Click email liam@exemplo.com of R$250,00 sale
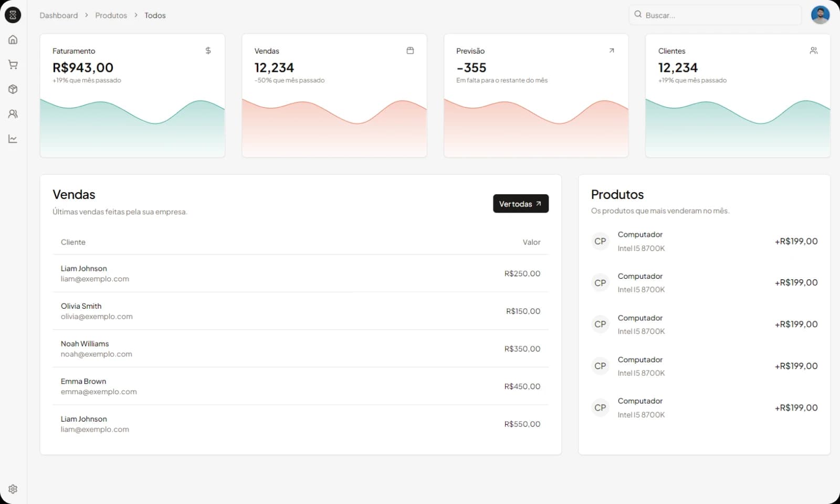This screenshot has width=840, height=504. pyautogui.click(x=94, y=279)
